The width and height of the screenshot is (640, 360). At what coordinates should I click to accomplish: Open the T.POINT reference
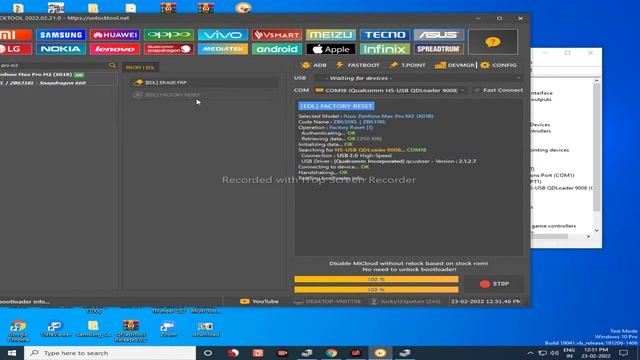click(x=407, y=65)
